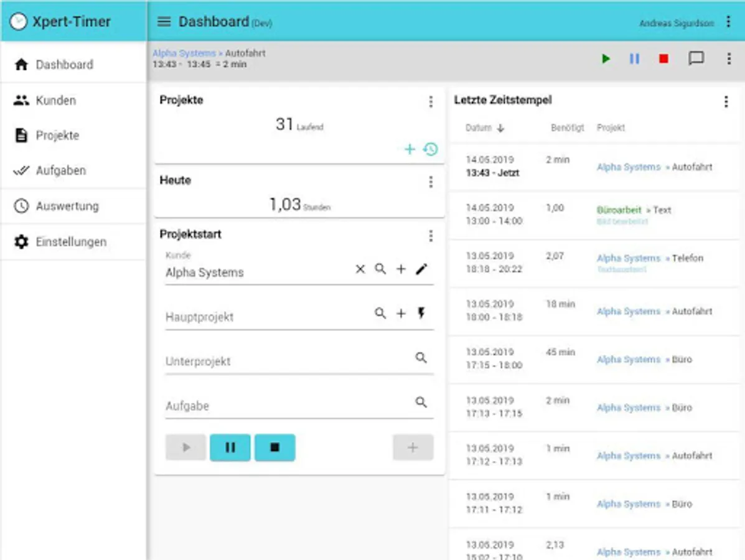745x560 pixels.
Task: Clear the Alpha Systems Kunde field
Action: coord(360,269)
